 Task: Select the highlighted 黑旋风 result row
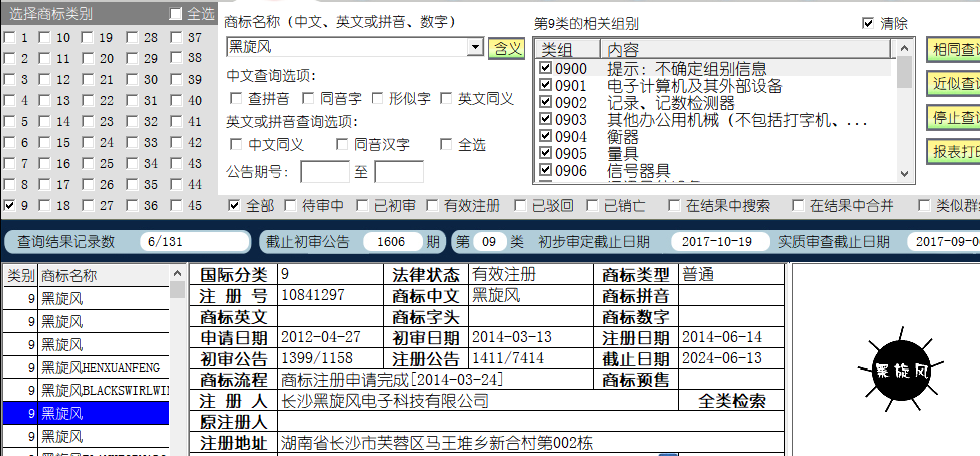pos(86,413)
